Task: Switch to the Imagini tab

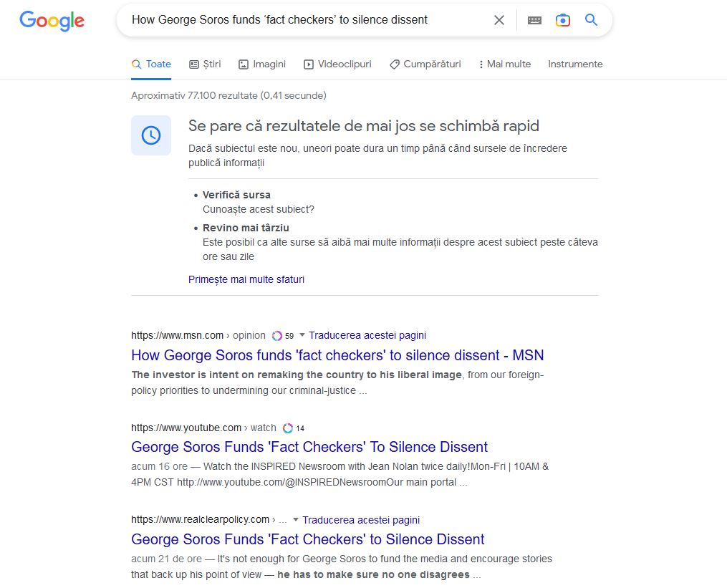Action: [x=262, y=64]
